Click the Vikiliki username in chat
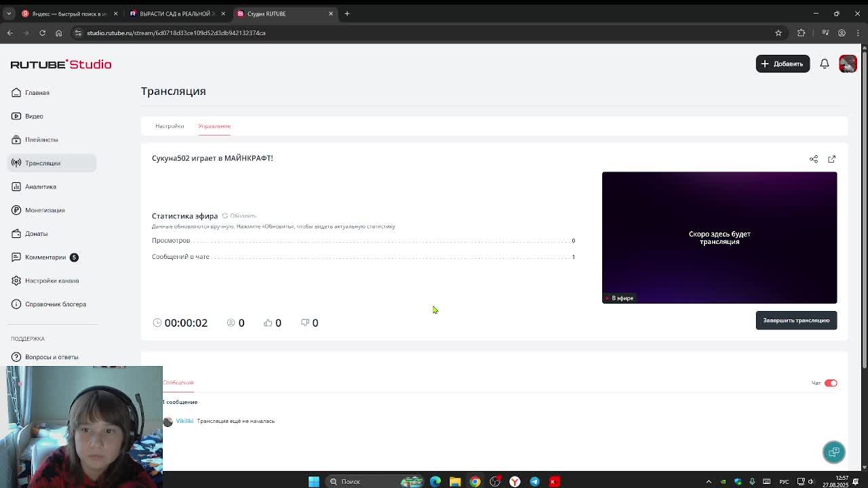Viewport: 868px width, 488px height. [184, 422]
